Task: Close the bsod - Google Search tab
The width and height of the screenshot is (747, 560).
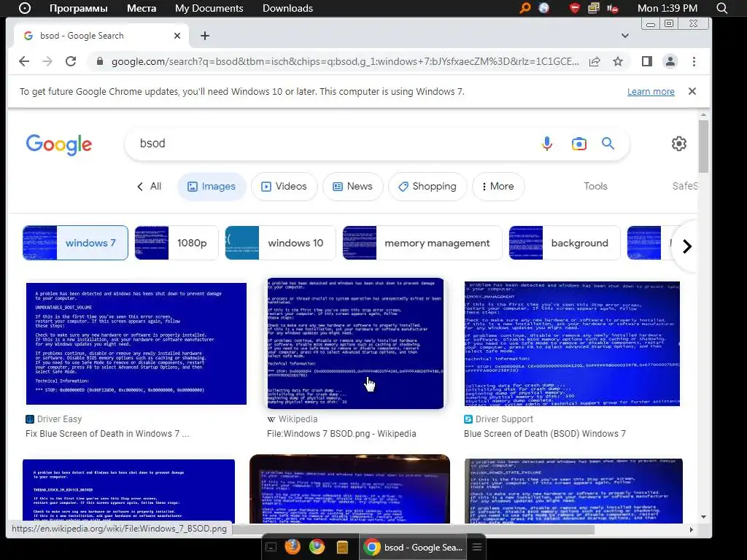Action: tap(177, 36)
